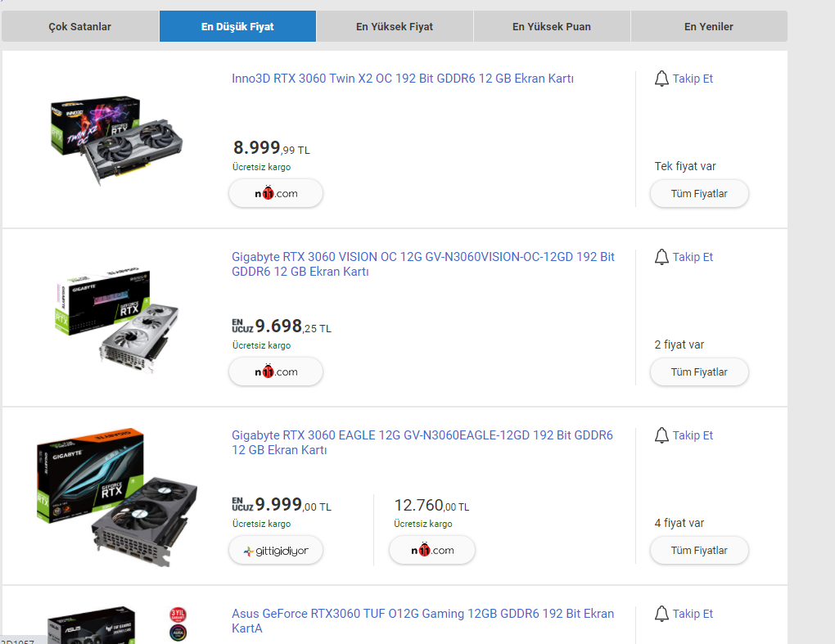This screenshot has height=644, width=835.
Task: Click the Inno3D RTX 3060 product image
Action: [x=116, y=140]
